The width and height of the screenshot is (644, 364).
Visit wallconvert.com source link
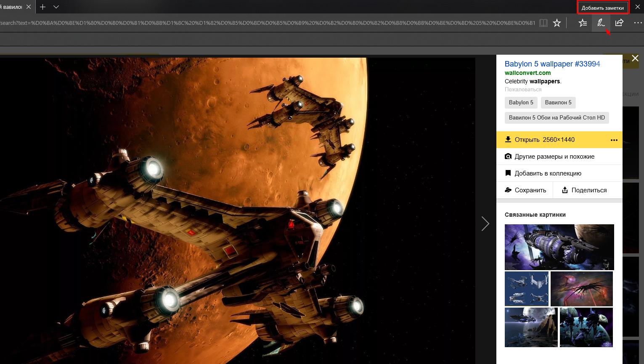coord(527,73)
